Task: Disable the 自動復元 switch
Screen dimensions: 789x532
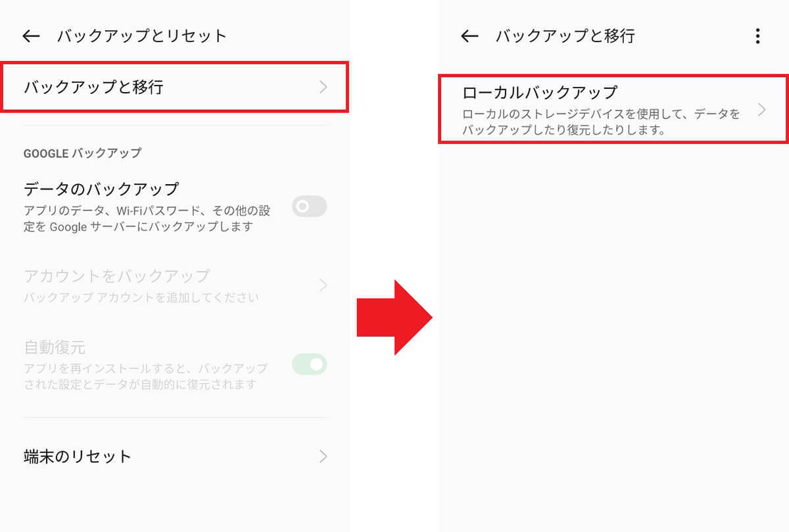Action: click(x=310, y=364)
